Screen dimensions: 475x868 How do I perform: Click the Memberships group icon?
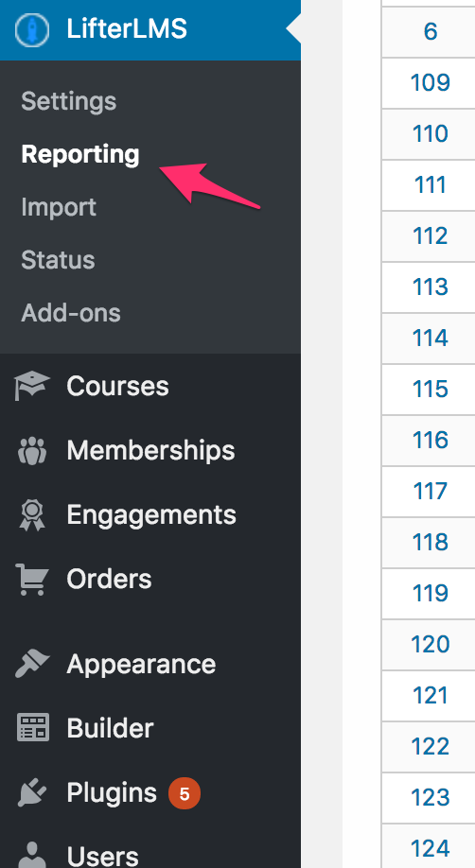[x=32, y=451]
